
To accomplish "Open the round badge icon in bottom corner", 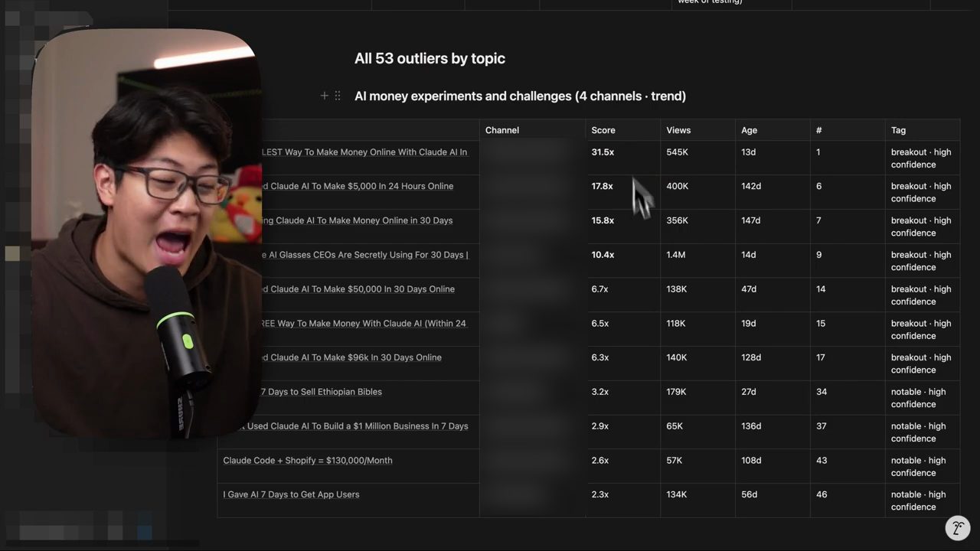I will pyautogui.click(x=957, y=528).
